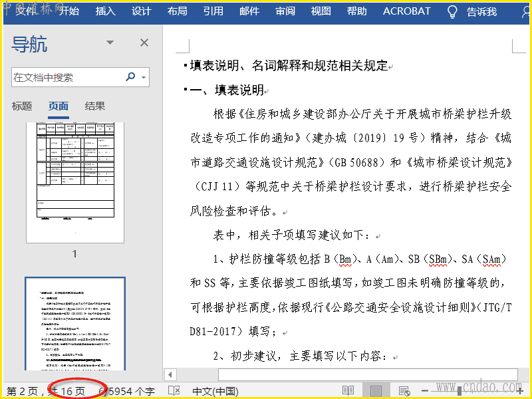The image size is (532, 399).
Task: Click the lightbulb Tell Me icon
Action: coord(452,11)
